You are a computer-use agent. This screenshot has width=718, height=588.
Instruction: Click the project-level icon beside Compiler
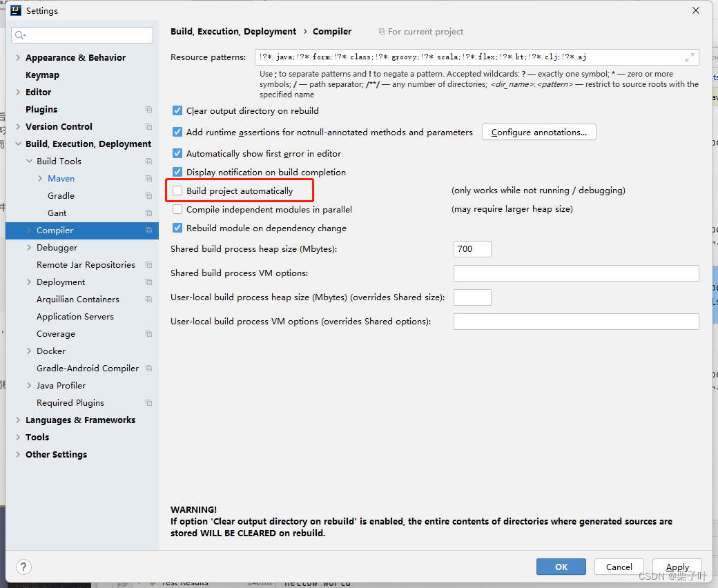pos(149,231)
